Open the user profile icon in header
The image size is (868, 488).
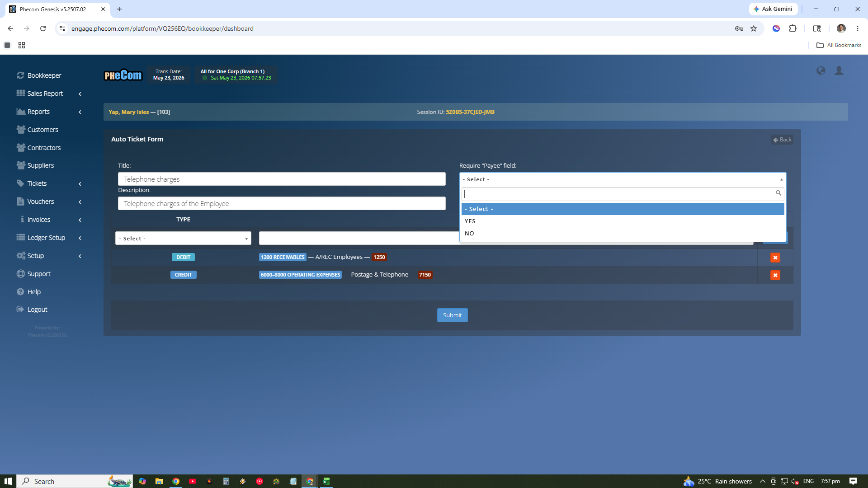point(839,70)
